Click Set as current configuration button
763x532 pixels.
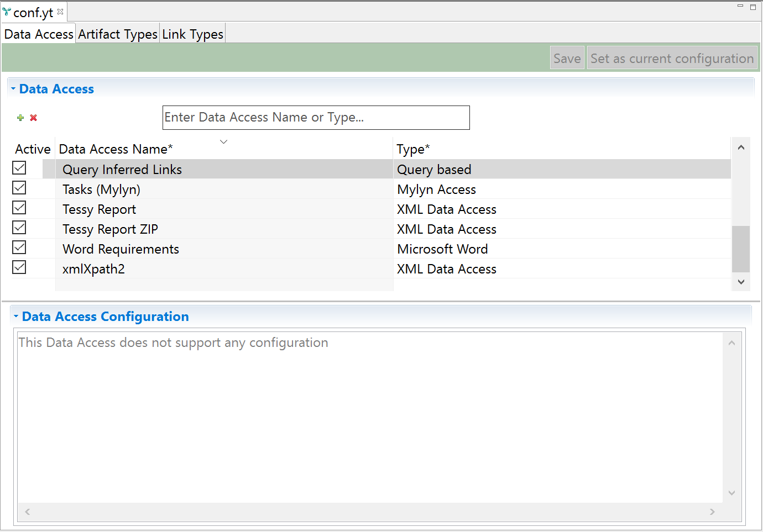tap(672, 59)
